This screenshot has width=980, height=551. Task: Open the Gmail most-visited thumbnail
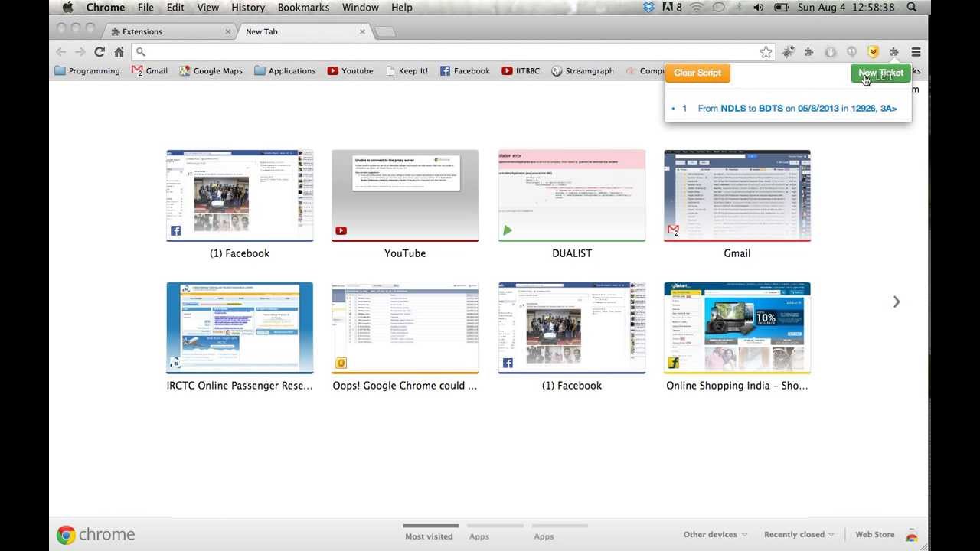(737, 196)
